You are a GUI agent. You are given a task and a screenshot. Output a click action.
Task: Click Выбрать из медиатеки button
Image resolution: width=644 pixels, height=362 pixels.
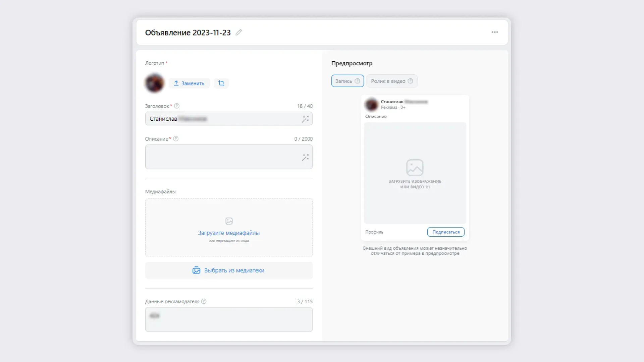tap(229, 270)
